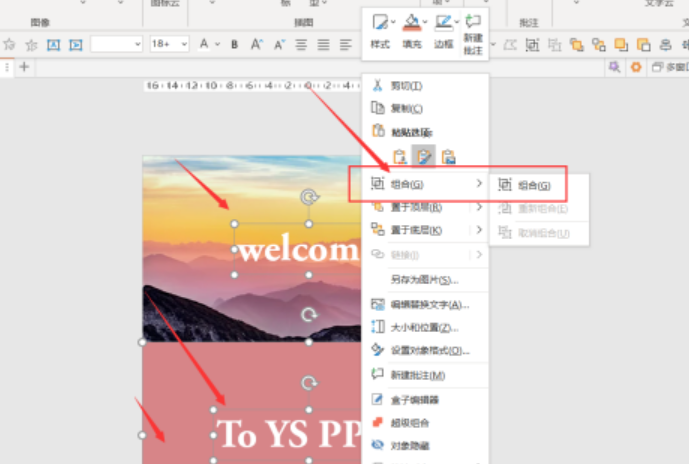This screenshot has height=464, width=689.
Task: Click the paste as picture option icon
Action: 448,156
